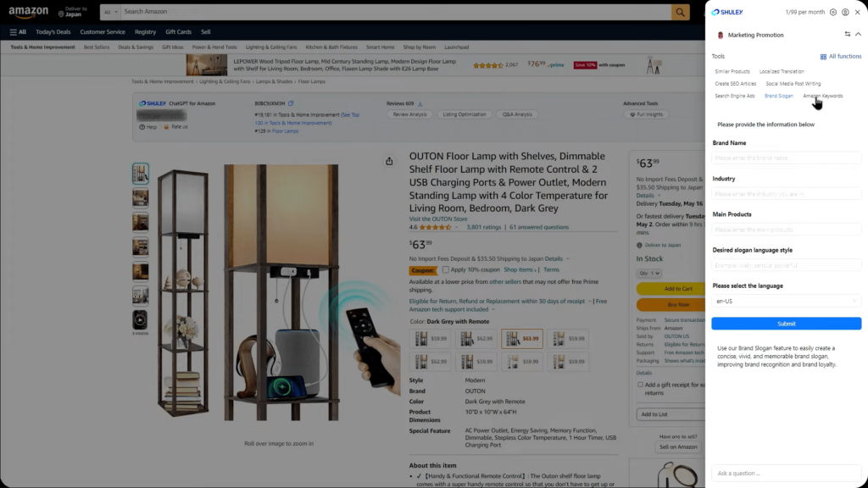Check the Apply 10% coupon checkbox

(x=446, y=270)
